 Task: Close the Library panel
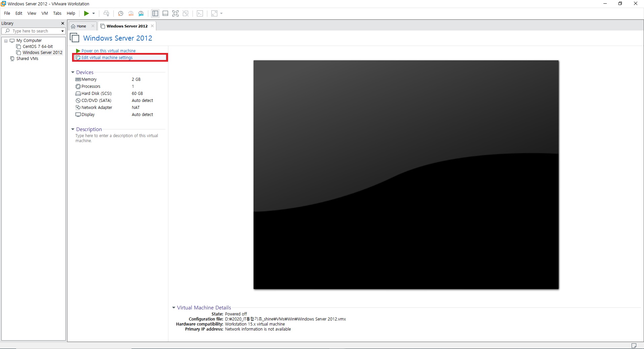(62, 23)
